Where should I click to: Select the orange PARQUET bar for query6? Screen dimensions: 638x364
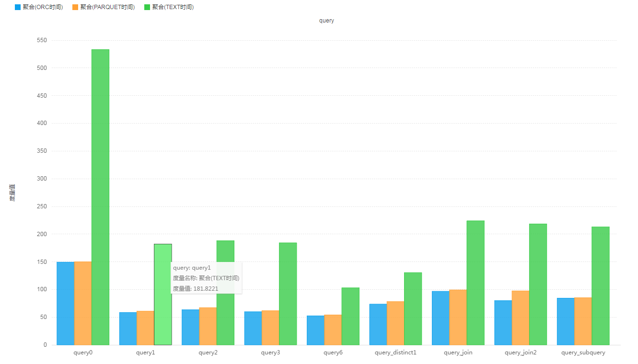pos(333,330)
